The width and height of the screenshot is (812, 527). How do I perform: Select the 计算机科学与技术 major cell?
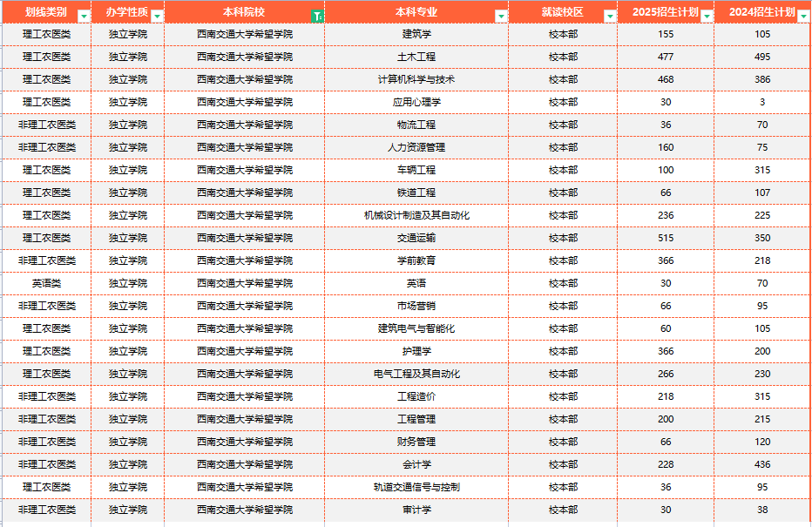click(x=416, y=80)
